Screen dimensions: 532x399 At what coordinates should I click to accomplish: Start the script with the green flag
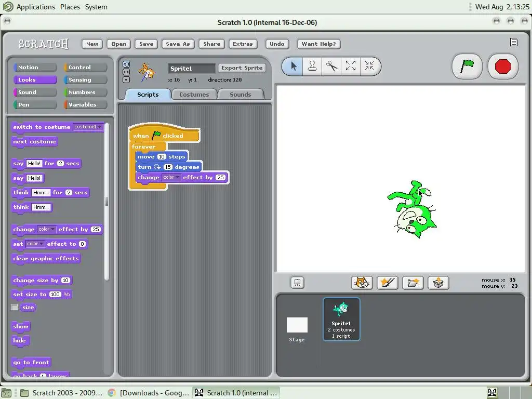click(x=467, y=66)
